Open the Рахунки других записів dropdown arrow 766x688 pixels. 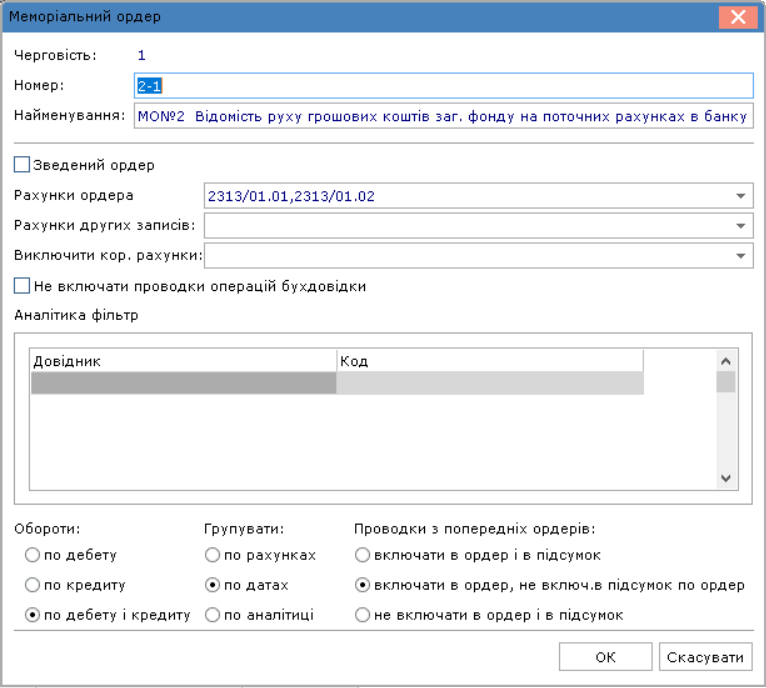(741, 226)
